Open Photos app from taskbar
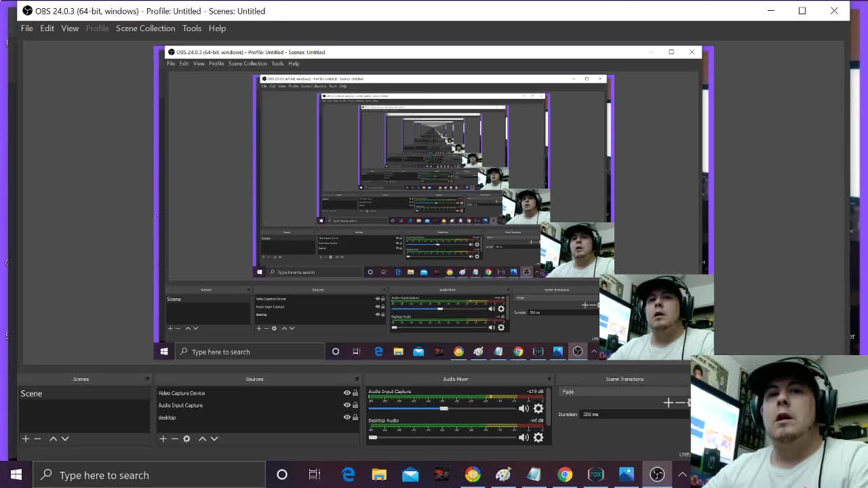Image resolution: width=868 pixels, height=488 pixels. (627, 474)
